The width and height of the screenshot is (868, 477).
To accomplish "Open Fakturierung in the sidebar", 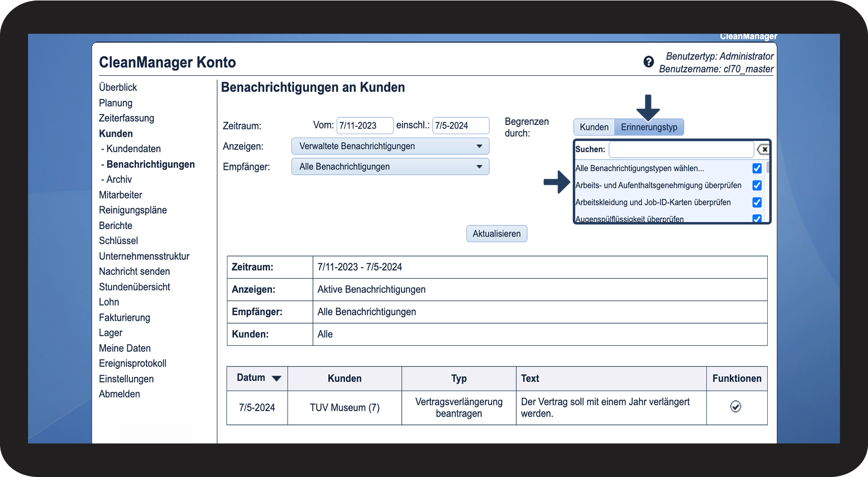I will (x=124, y=317).
